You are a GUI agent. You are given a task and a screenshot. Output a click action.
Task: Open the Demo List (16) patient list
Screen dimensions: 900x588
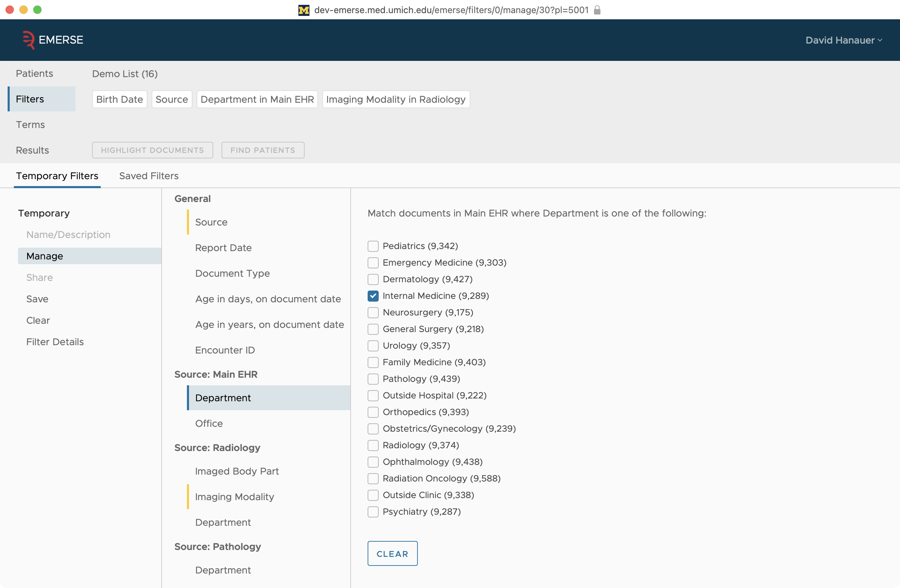point(125,74)
